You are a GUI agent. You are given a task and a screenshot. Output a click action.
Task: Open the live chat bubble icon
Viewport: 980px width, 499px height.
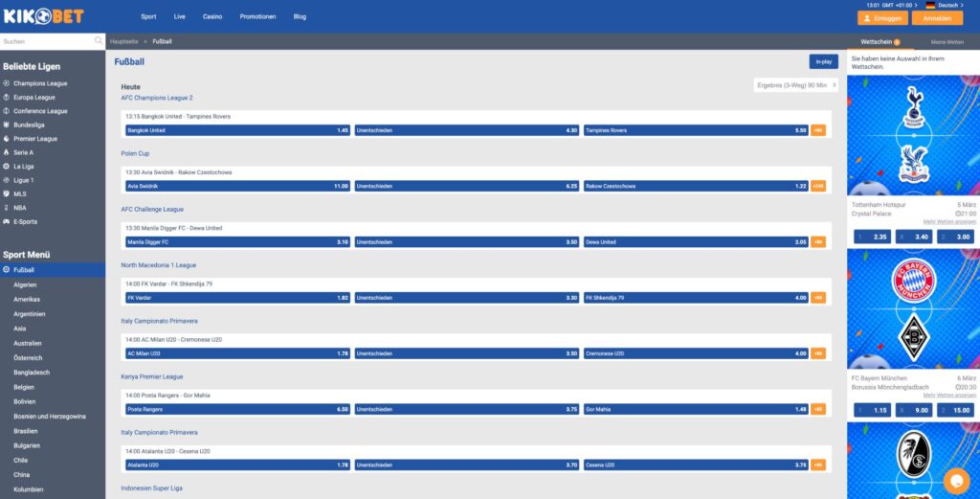click(956, 481)
